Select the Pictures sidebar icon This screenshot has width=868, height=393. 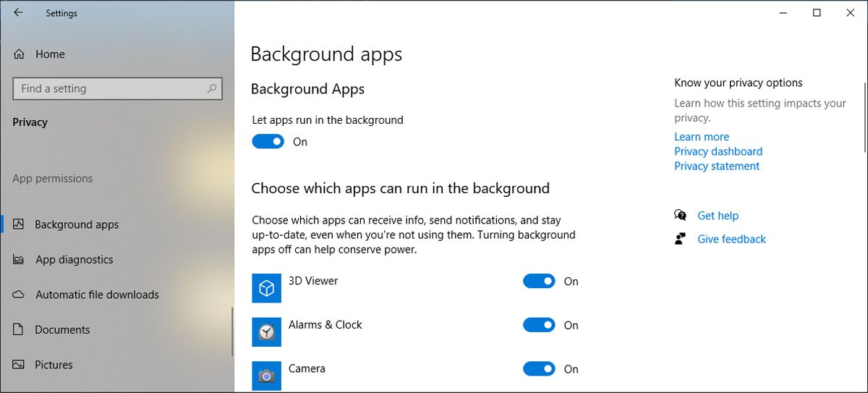[19, 364]
